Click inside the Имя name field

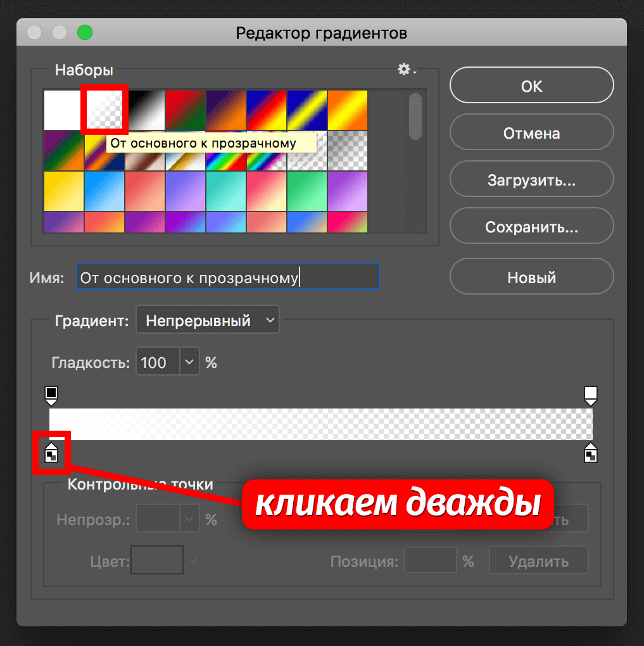(x=228, y=276)
